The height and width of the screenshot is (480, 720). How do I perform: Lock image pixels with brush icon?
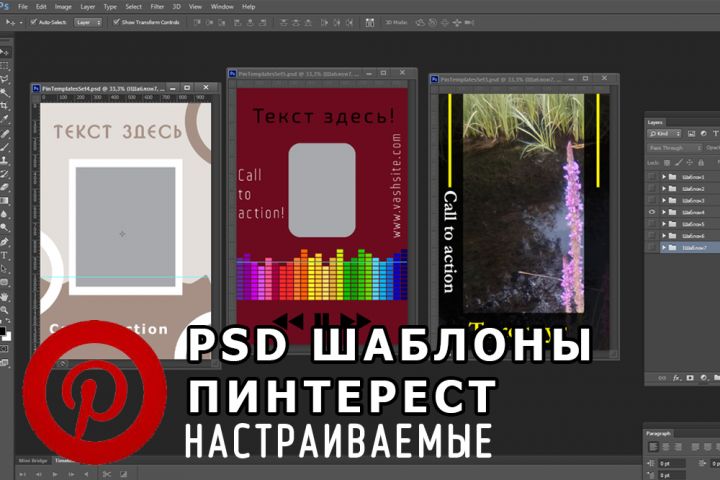(679, 163)
